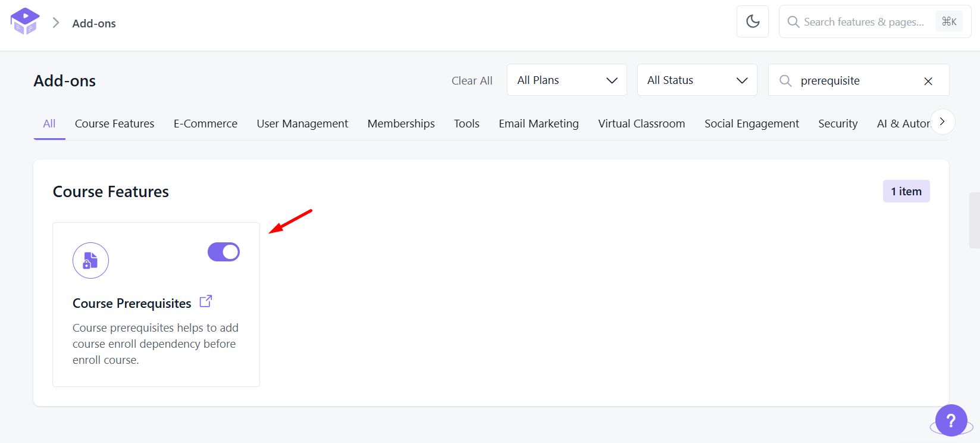The height and width of the screenshot is (443, 980).
Task: Open the Security tab
Action: coord(838,123)
